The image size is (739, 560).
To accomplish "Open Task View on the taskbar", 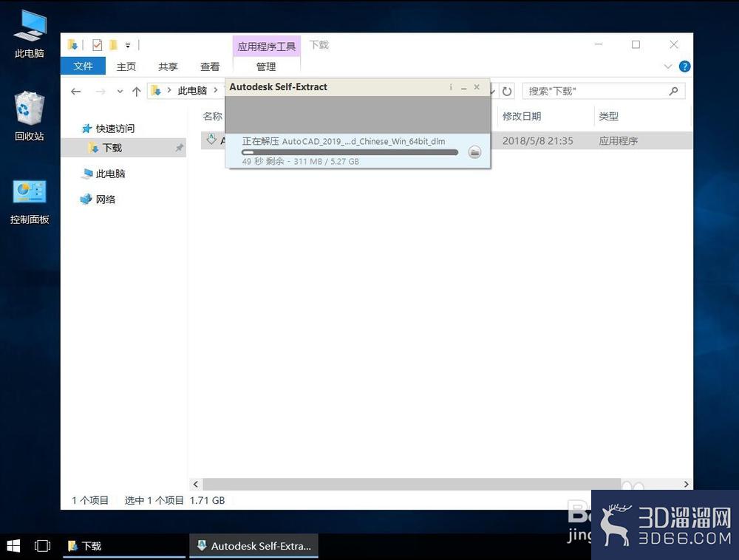I will click(x=42, y=547).
